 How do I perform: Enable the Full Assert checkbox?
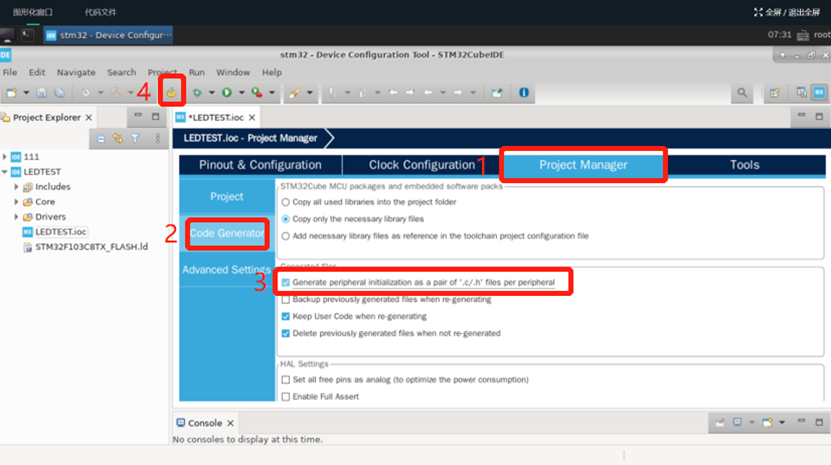pos(286,397)
